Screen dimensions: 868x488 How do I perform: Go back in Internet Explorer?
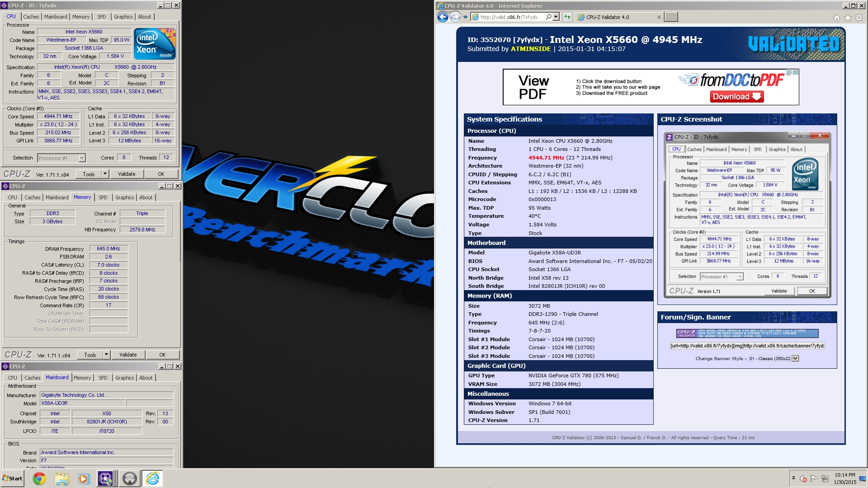click(443, 17)
